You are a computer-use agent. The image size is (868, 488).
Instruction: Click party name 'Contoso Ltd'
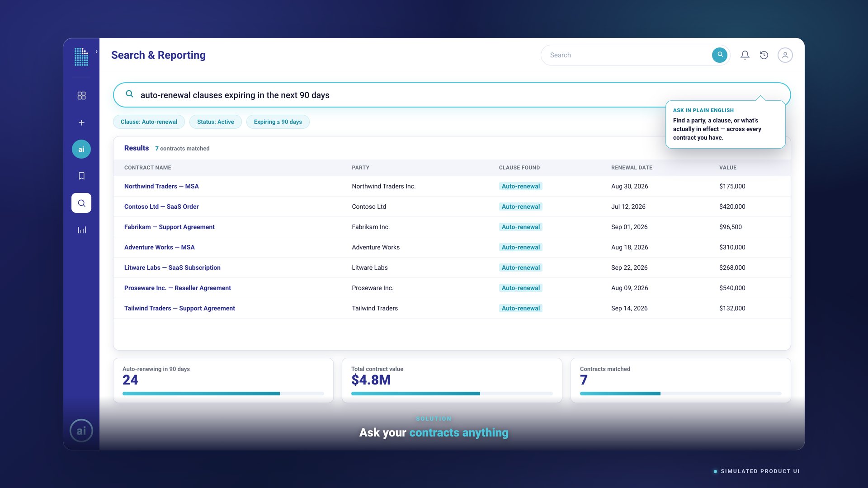coord(369,206)
